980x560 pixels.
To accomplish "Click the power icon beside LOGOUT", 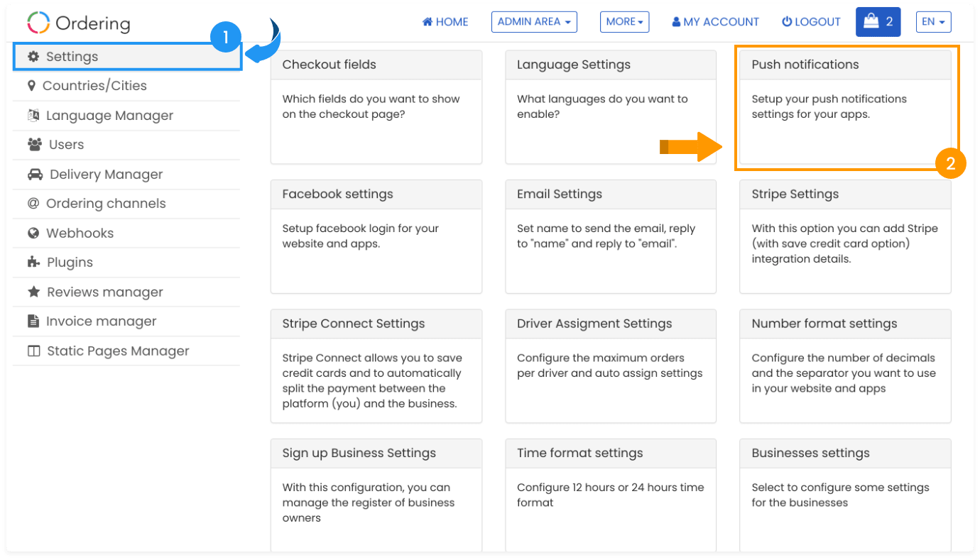I will [x=787, y=22].
